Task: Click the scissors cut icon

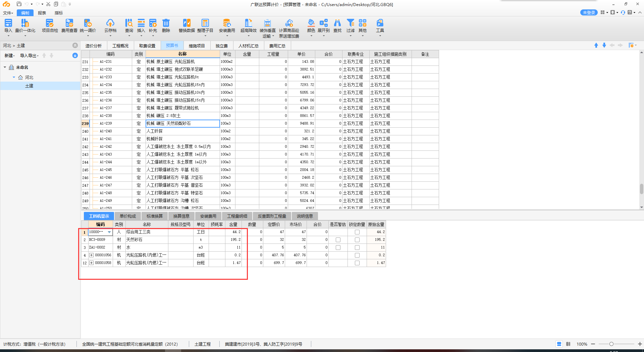Action: point(48,4)
